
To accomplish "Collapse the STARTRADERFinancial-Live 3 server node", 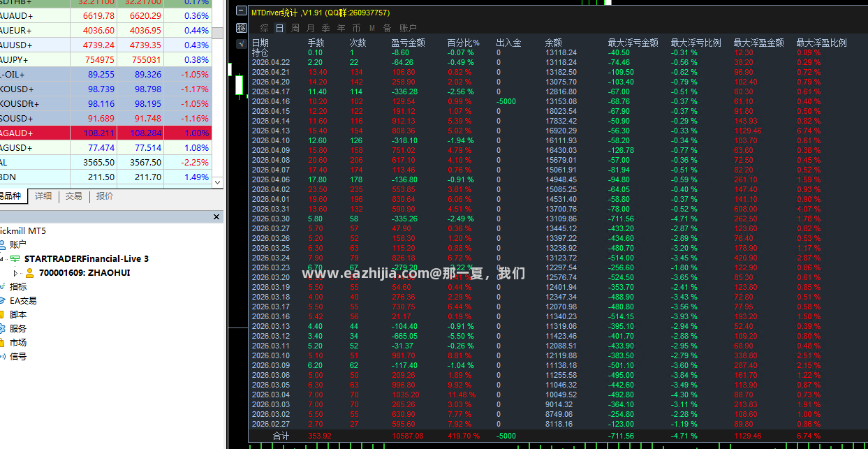I will coord(1,258).
